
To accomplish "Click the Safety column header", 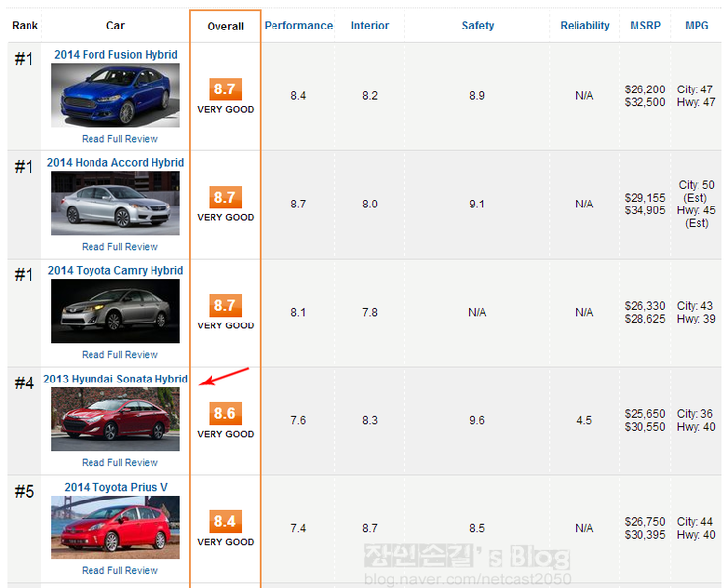I will coord(478,26).
